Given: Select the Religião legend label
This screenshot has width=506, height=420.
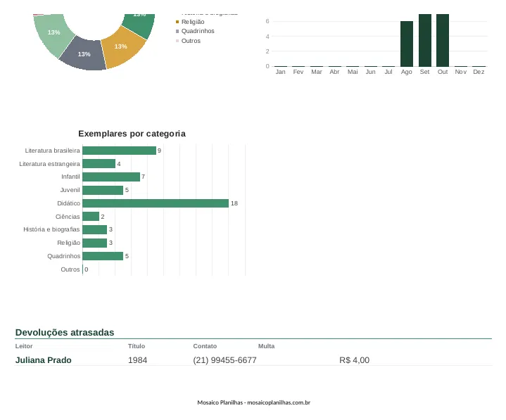Looking at the screenshot, I should 193,22.
